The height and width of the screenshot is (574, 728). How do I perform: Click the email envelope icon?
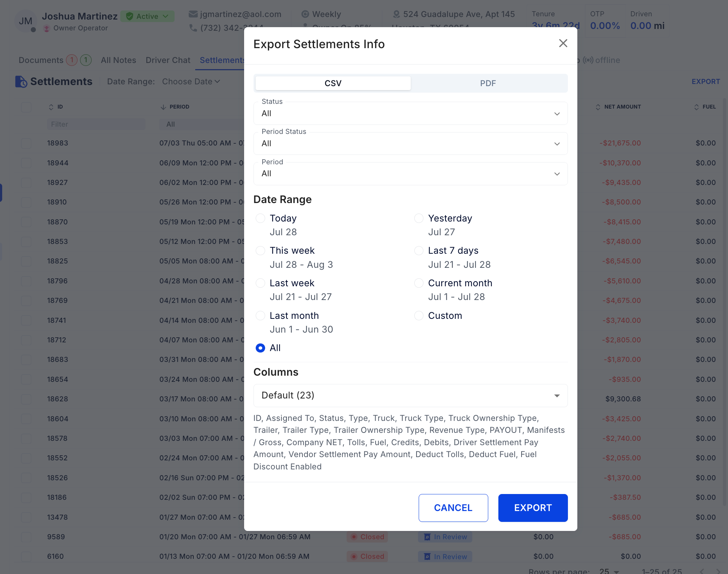point(193,14)
